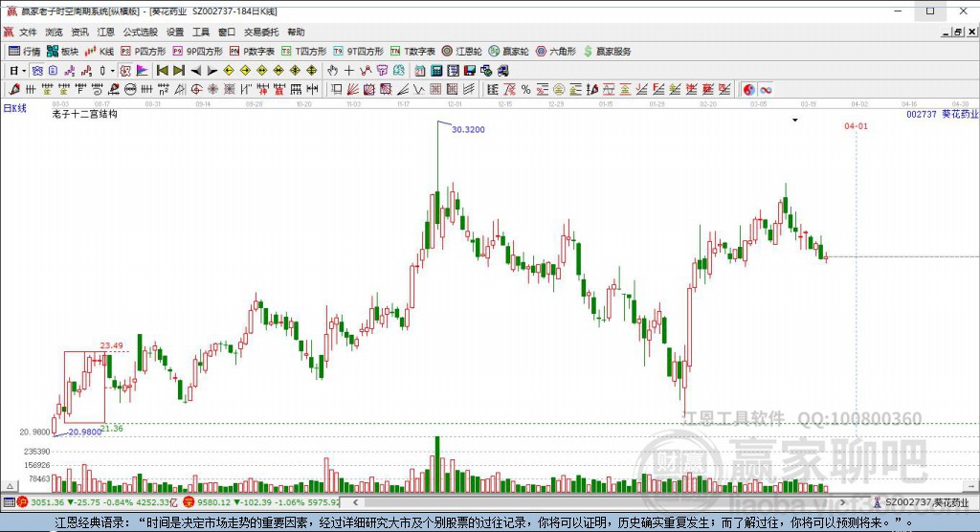The width and height of the screenshot is (980, 532).
Task: Toggle the blue infinity symbol button
Action: pos(766,89)
